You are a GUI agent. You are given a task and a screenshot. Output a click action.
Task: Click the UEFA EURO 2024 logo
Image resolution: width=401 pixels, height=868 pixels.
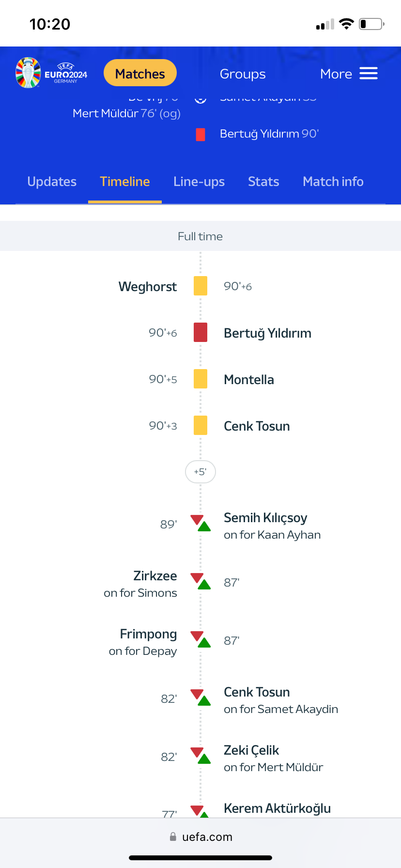pyautogui.click(x=51, y=73)
